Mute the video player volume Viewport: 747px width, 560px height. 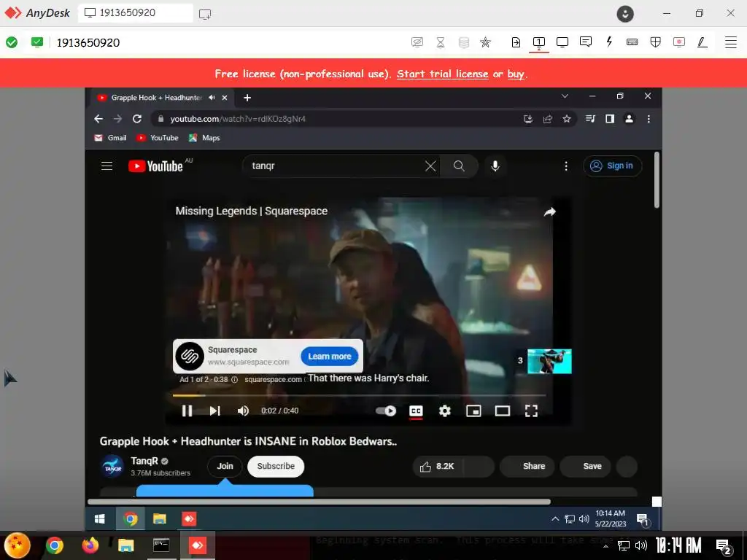[x=243, y=411]
